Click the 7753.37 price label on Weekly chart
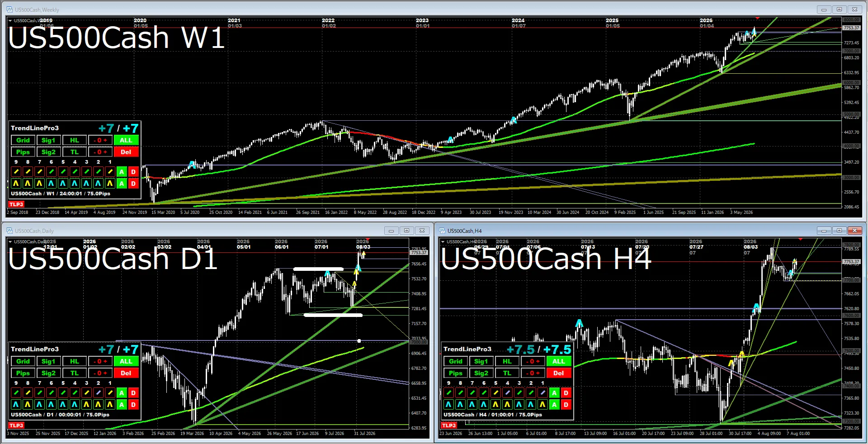The height and width of the screenshot is (444, 868). [x=852, y=28]
